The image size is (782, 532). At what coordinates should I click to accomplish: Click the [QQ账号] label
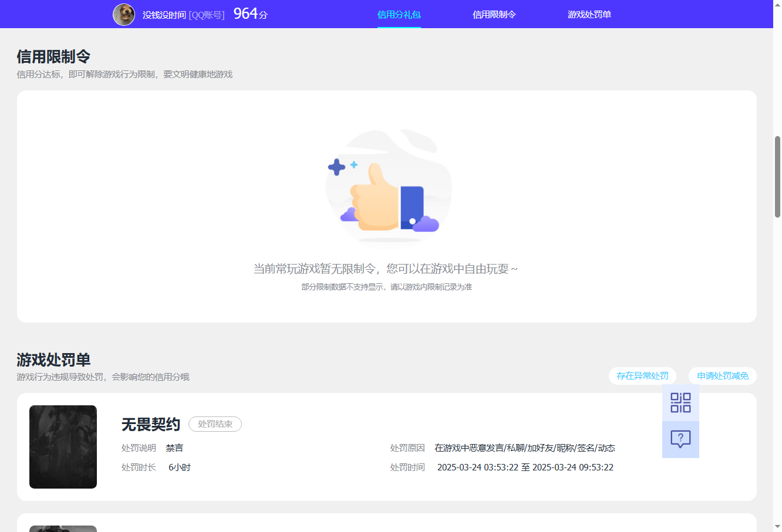tap(207, 15)
